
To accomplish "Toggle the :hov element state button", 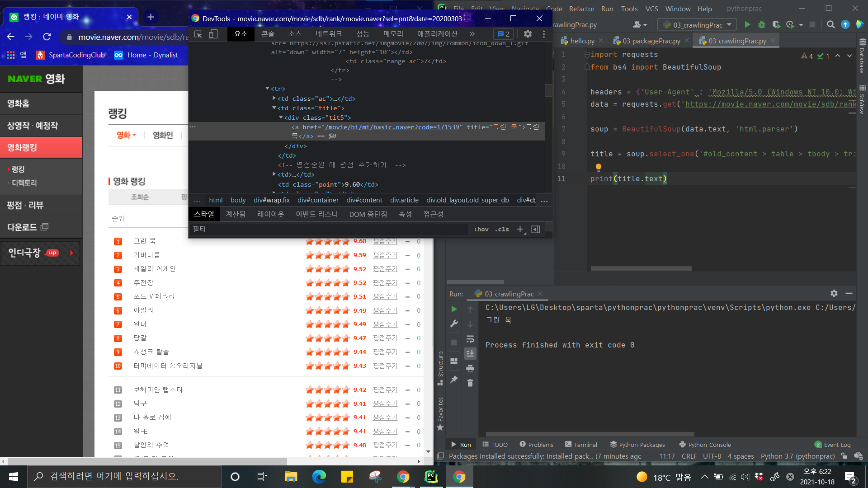I will [x=481, y=230].
